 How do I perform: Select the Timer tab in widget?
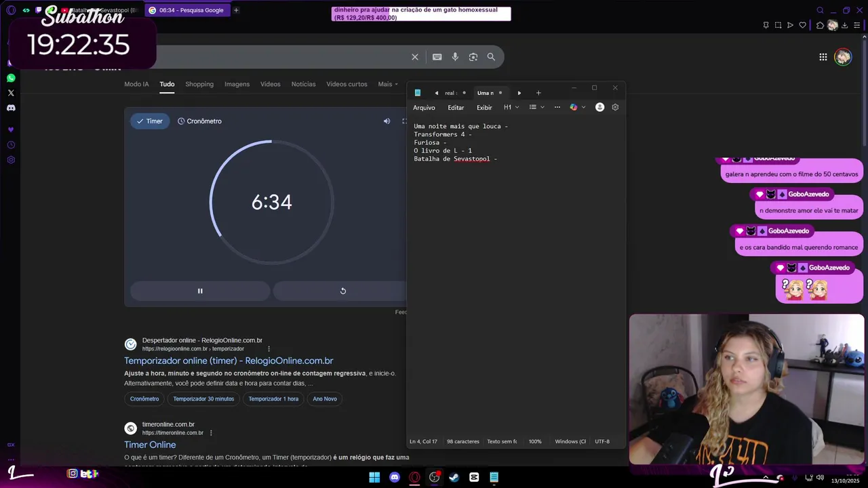coord(150,121)
